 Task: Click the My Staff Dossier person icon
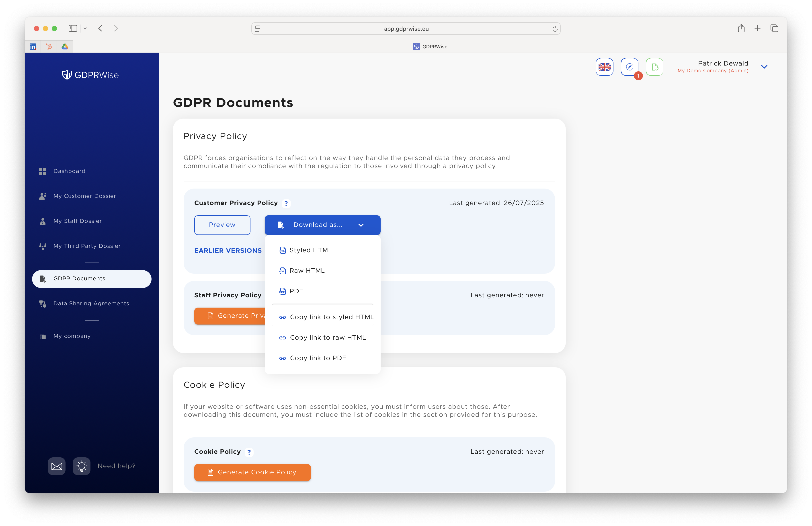click(42, 221)
